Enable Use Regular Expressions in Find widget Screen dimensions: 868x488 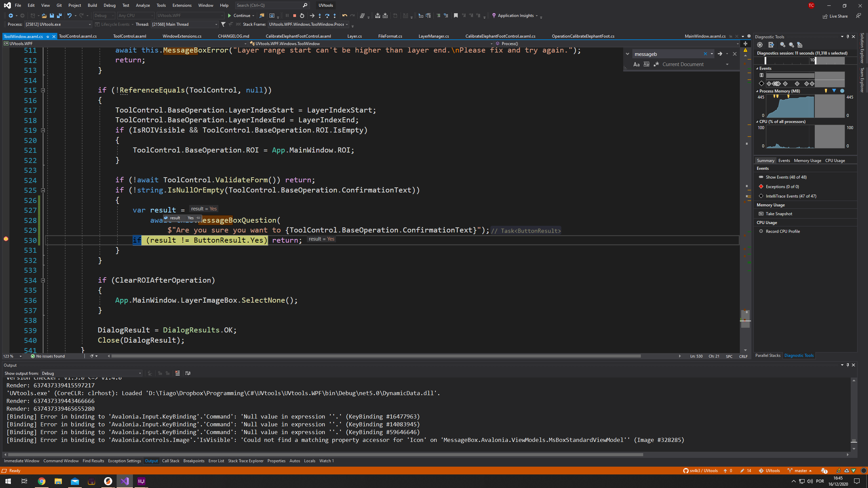click(656, 64)
